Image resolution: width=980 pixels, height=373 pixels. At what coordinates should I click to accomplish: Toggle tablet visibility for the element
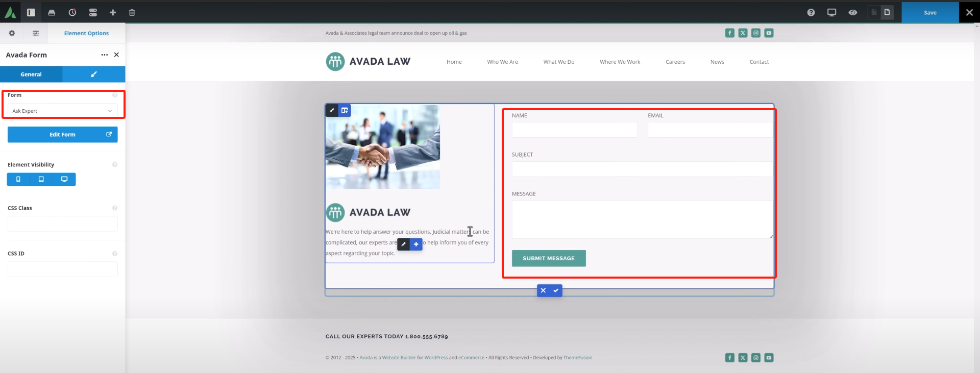(41, 179)
